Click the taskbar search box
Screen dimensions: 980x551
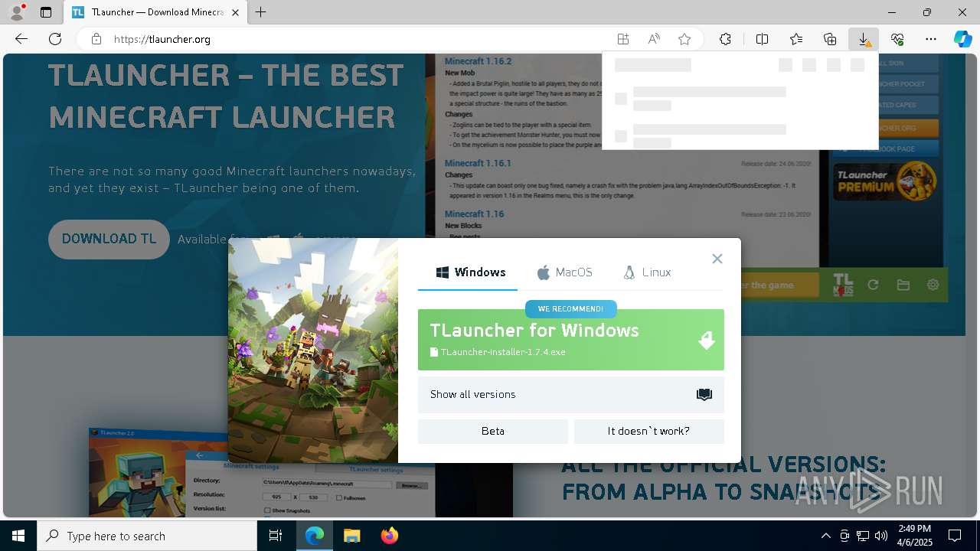point(147,536)
